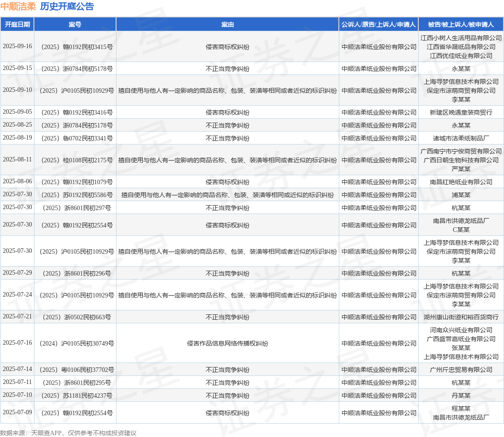Image resolution: width=504 pixels, height=437 pixels.
Task: Select the 案号 column header
Action: (75, 25)
